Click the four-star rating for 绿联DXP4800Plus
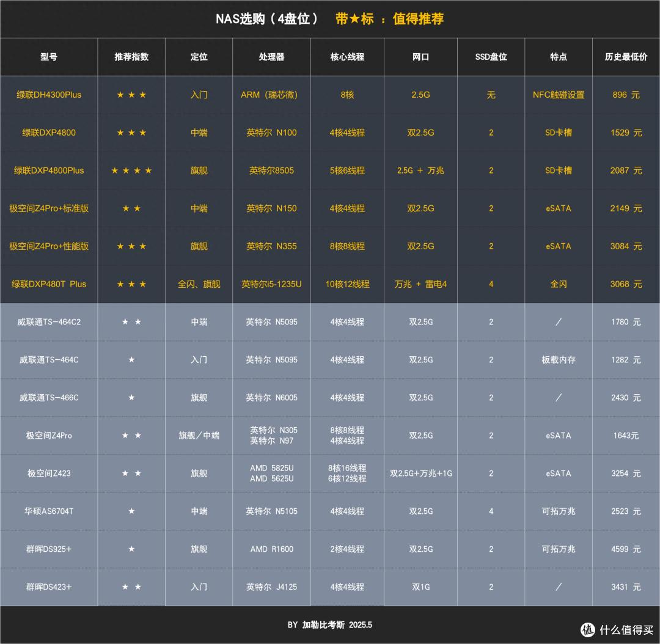660x644 pixels. [131, 170]
